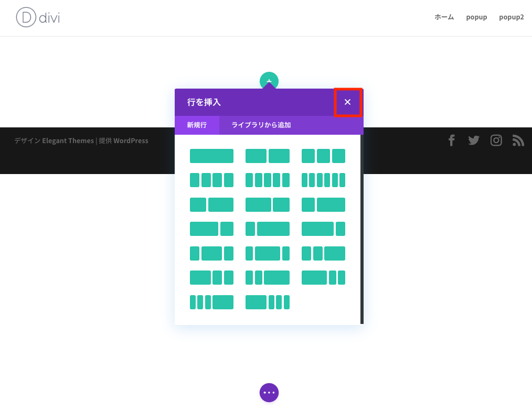532x411 pixels.
Task: Open Instagram from the footer icons
Action: (496, 140)
